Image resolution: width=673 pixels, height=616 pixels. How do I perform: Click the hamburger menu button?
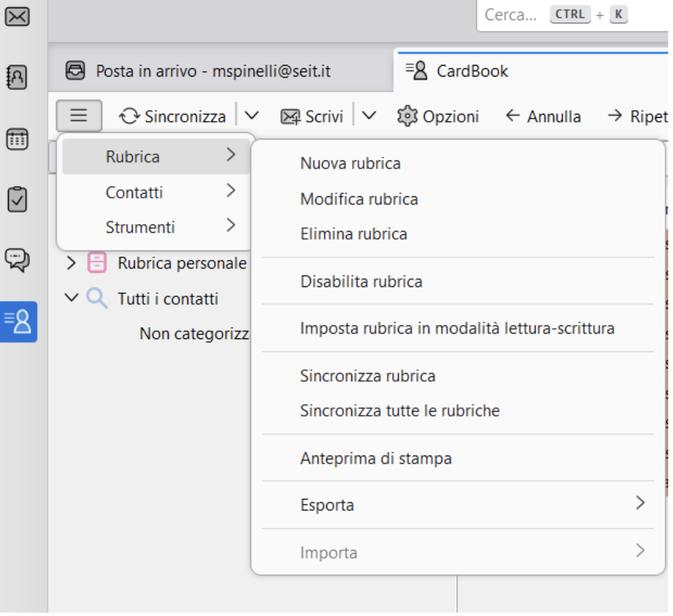click(x=79, y=116)
